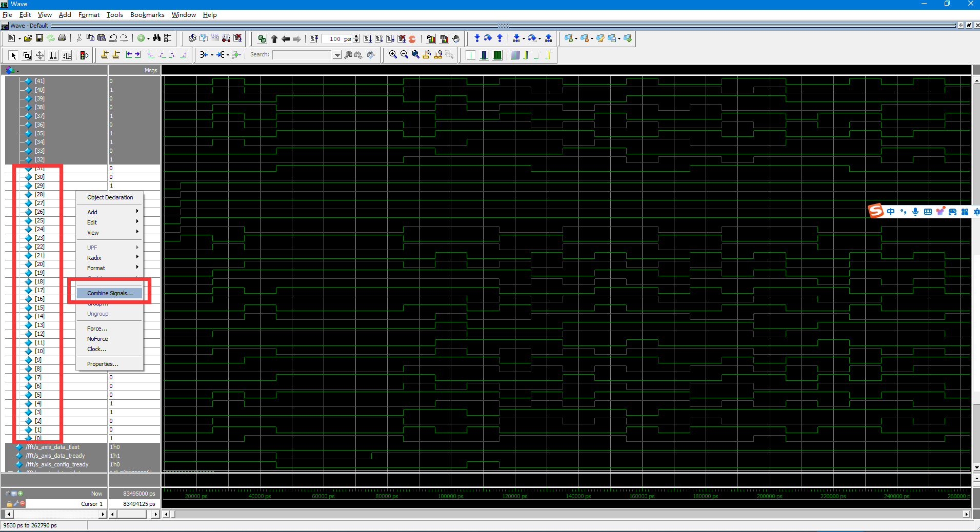Enable Edit Mode toolbar button
The height and width of the screenshot is (532, 980).
[67, 55]
